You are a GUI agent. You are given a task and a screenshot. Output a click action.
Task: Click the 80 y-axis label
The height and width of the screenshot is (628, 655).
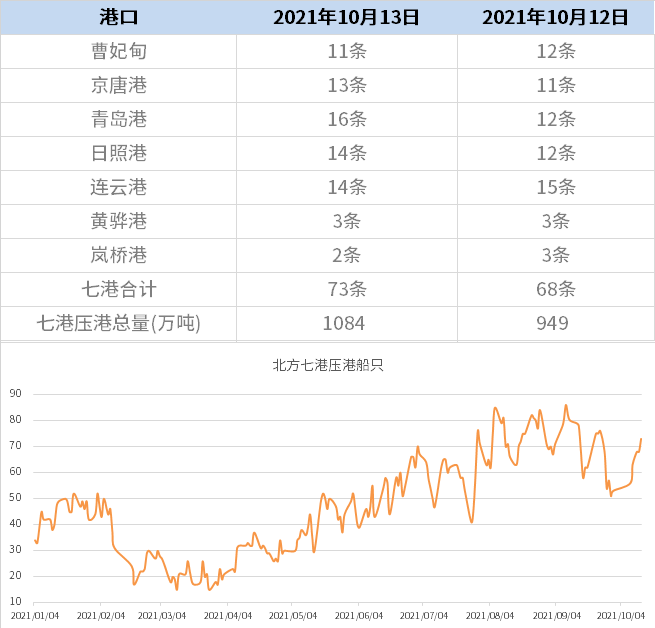(15, 420)
